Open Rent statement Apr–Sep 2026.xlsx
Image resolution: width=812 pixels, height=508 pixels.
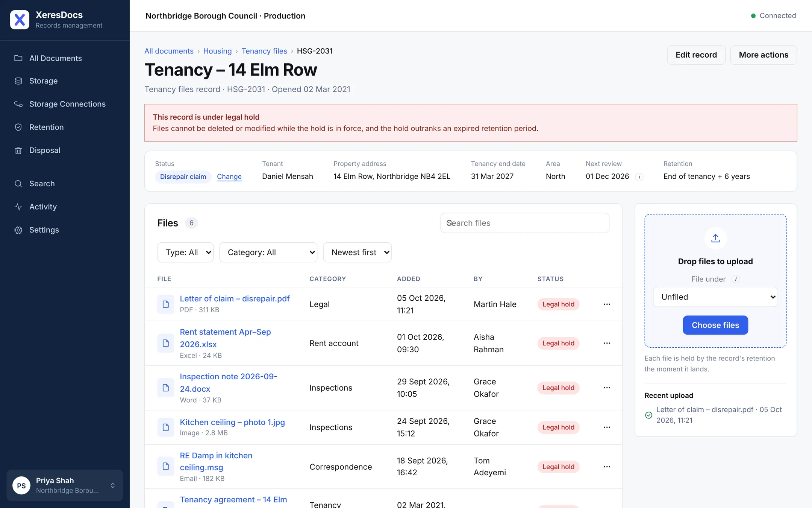225,338
